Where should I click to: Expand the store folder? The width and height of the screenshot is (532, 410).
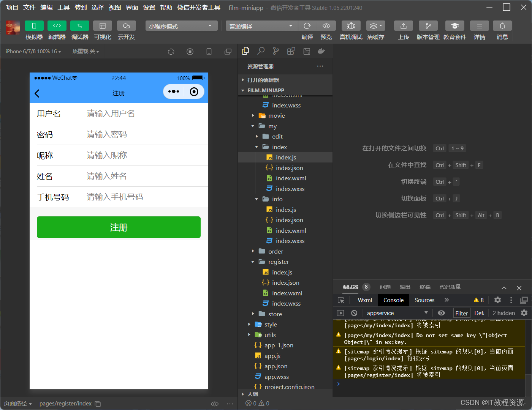point(285,314)
